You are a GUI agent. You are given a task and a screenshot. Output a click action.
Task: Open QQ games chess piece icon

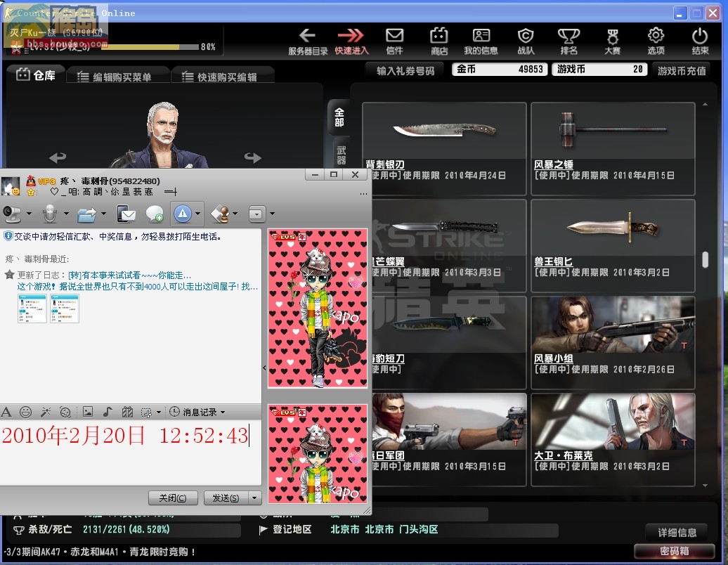(x=220, y=214)
